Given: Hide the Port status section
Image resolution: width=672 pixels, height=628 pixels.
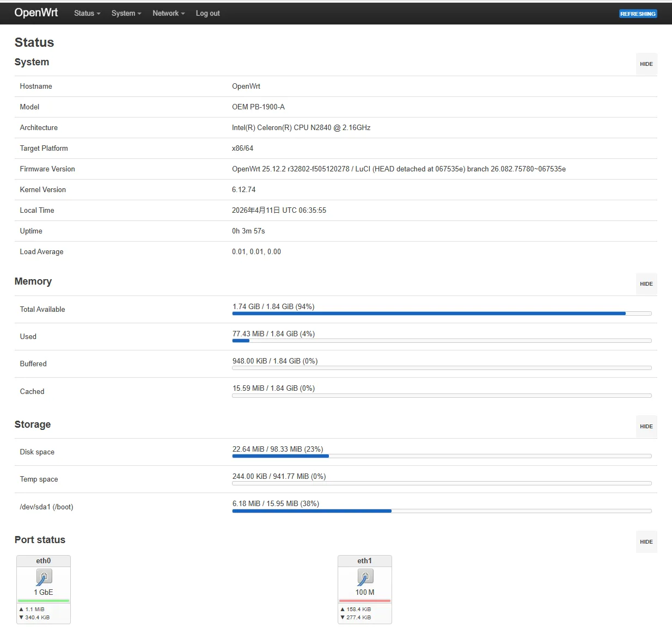Looking at the screenshot, I should (646, 541).
